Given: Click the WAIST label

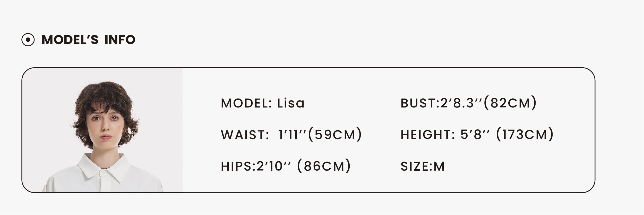Looking at the screenshot, I should pyautogui.click(x=245, y=135).
